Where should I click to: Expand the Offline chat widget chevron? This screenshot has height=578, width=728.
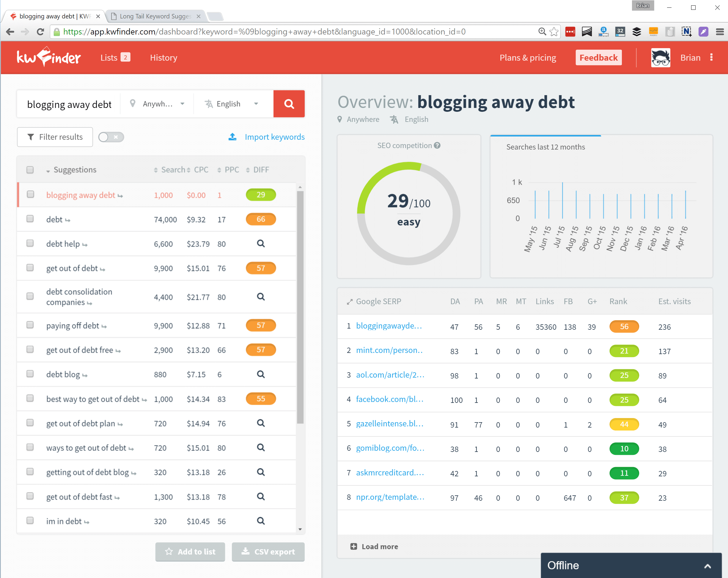pyautogui.click(x=707, y=566)
